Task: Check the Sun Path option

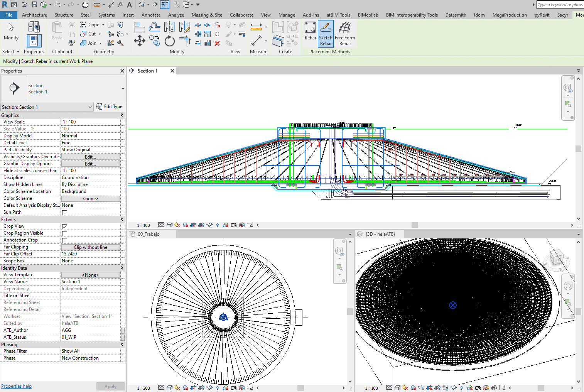Action: (65, 213)
